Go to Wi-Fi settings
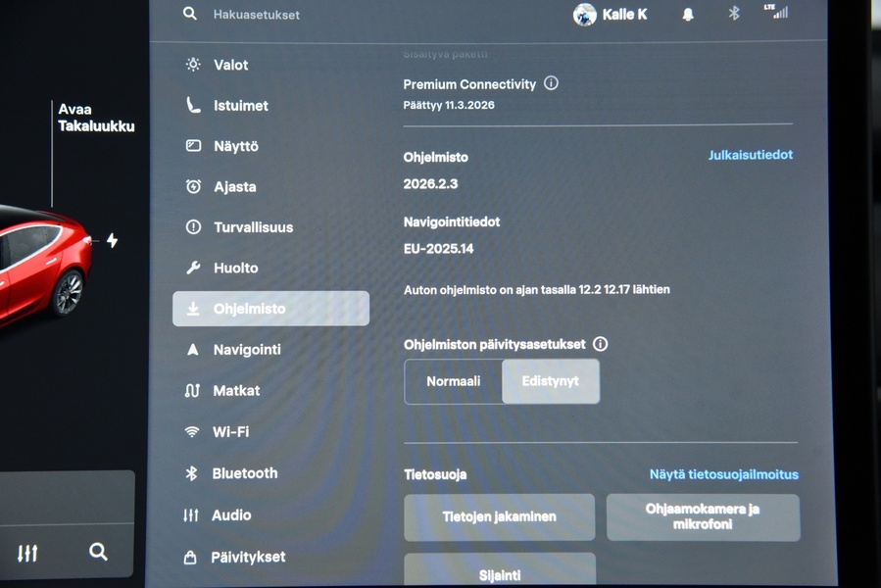 (x=230, y=432)
